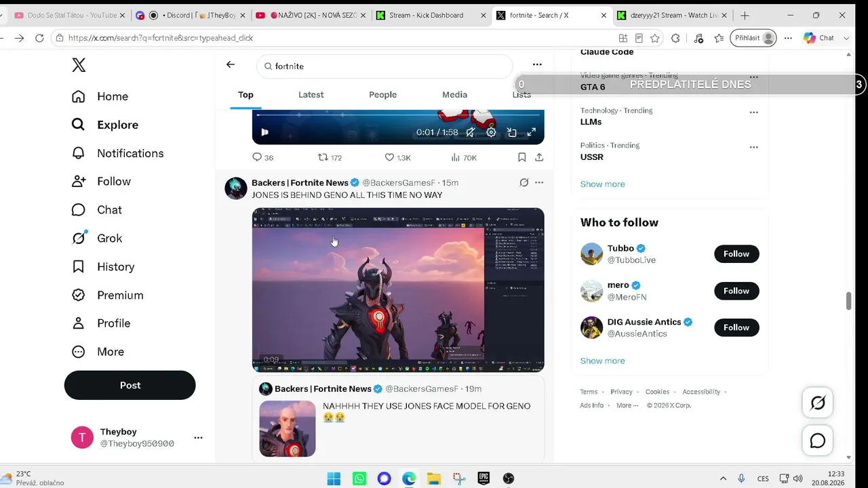Open Profile in the sidebar
Screen dimensions: 868x488
pyautogui.click(x=101, y=323)
